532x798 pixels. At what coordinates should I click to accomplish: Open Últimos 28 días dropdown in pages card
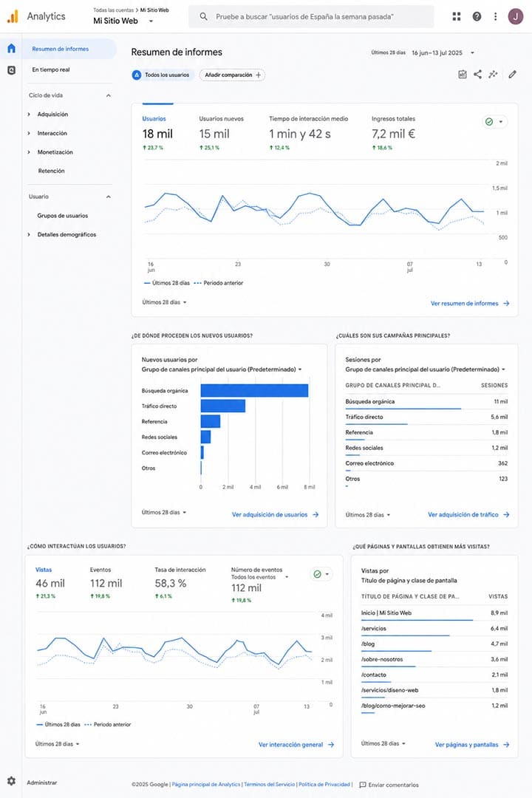[383, 743]
